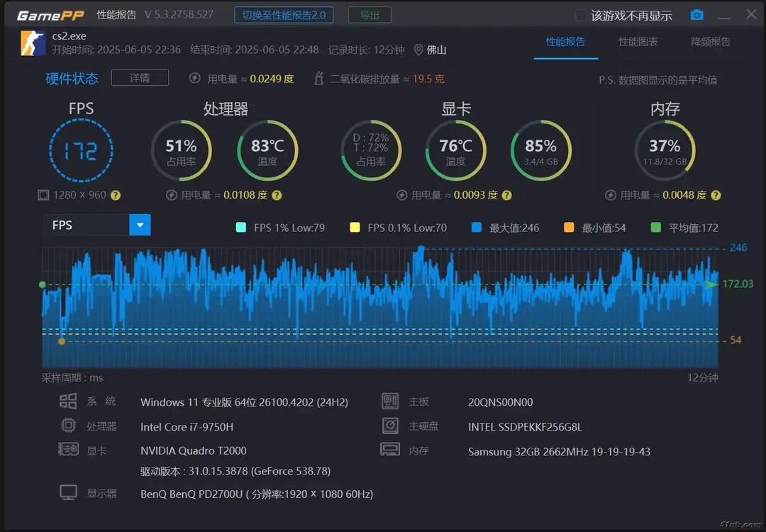Screen dimensions: 766x532
Task: Click the yellow FPS 0.1% Low color swatch
Action: point(353,227)
